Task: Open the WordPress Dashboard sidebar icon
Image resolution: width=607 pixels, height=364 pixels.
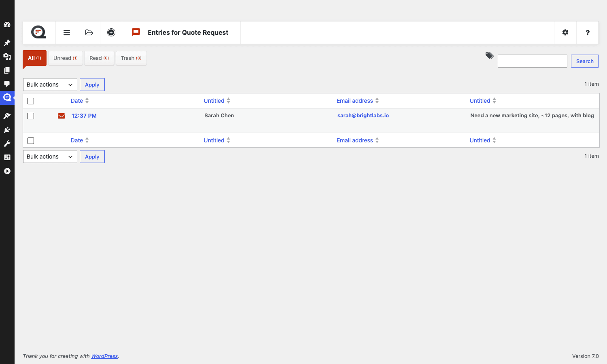Action: [7, 25]
